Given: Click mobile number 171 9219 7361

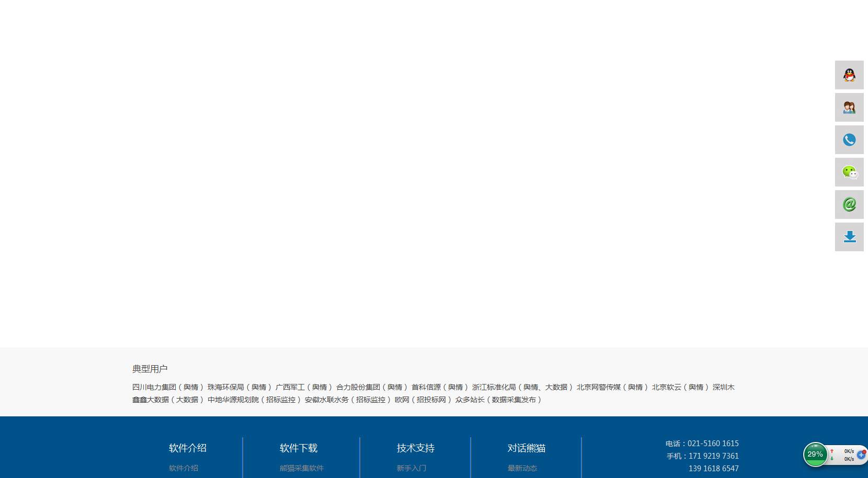Looking at the screenshot, I should 714,456.
